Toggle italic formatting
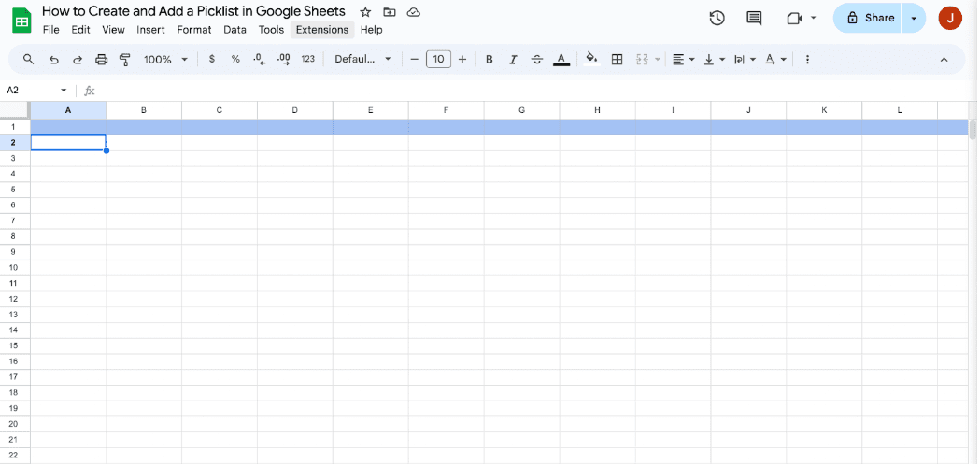Image resolution: width=980 pixels, height=464 pixels. pos(513,60)
